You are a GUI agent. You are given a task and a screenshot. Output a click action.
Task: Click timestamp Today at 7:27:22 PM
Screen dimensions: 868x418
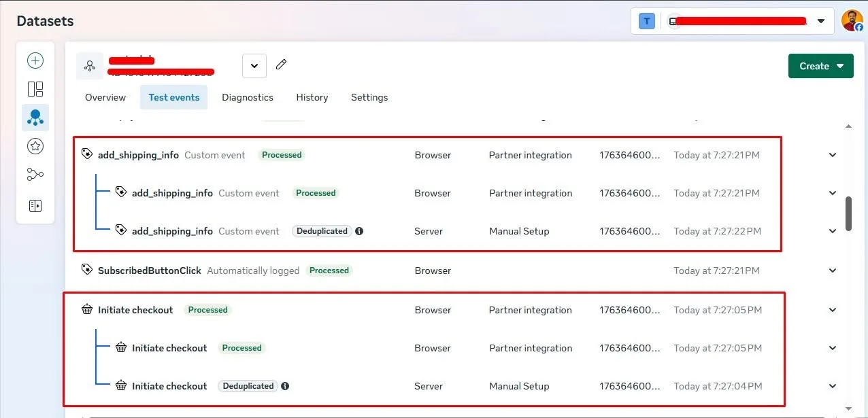[718, 231]
